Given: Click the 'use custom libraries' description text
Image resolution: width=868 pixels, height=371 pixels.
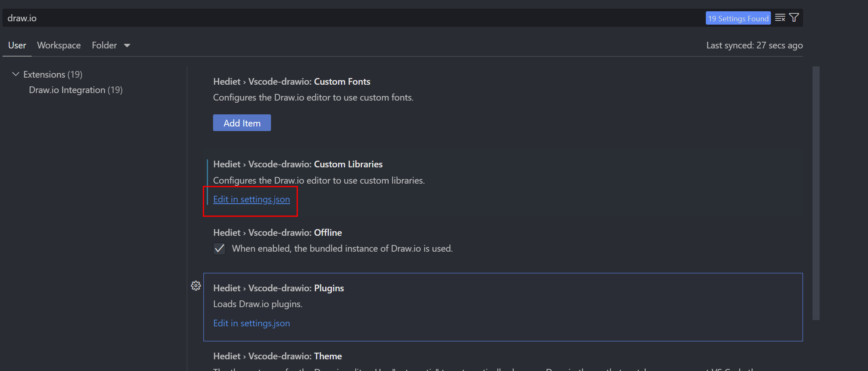Looking at the screenshot, I should click(319, 181).
